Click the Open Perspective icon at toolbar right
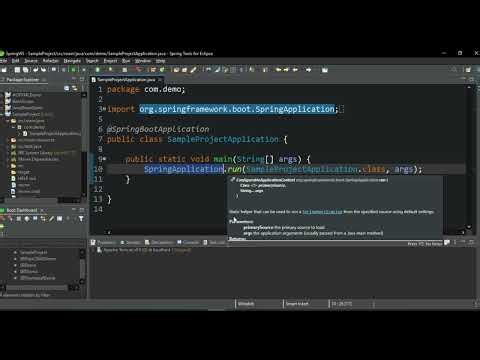 tap(468, 70)
